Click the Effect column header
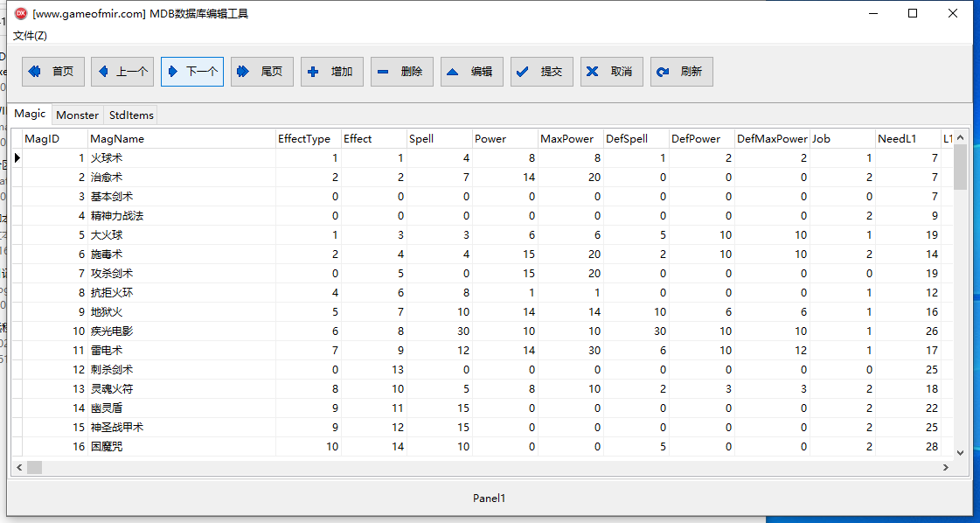This screenshot has height=523, width=980. tap(374, 139)
